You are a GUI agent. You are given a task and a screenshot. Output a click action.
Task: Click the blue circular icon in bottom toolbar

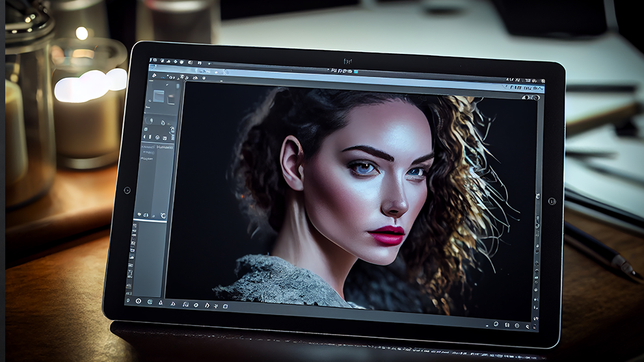(150, 302)
